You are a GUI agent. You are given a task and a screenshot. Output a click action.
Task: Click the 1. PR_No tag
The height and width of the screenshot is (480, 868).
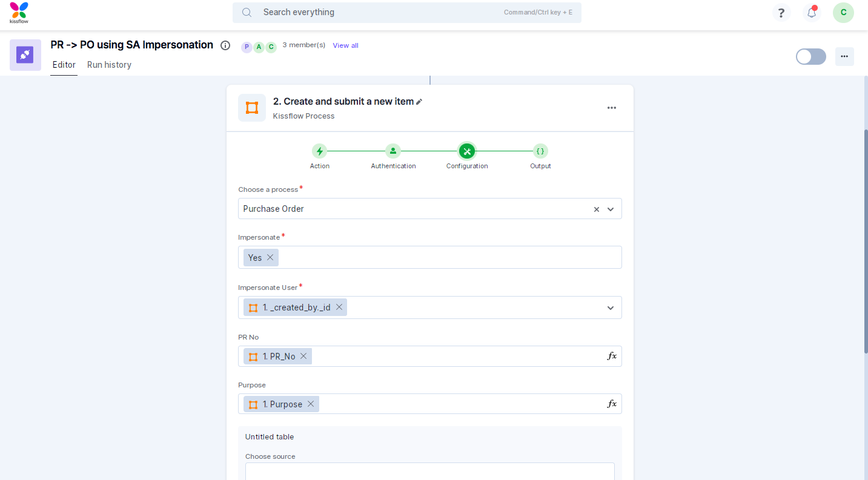click(277, 357)
